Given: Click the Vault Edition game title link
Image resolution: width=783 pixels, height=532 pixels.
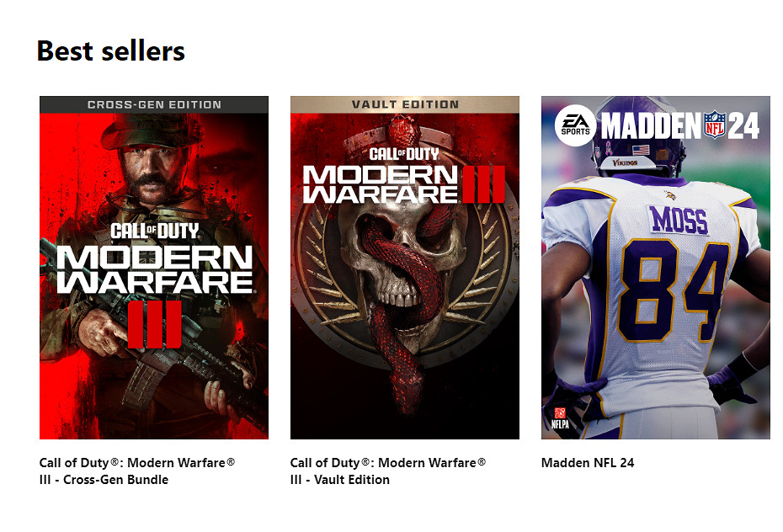Looking at the screenshot, I should 388,471.
